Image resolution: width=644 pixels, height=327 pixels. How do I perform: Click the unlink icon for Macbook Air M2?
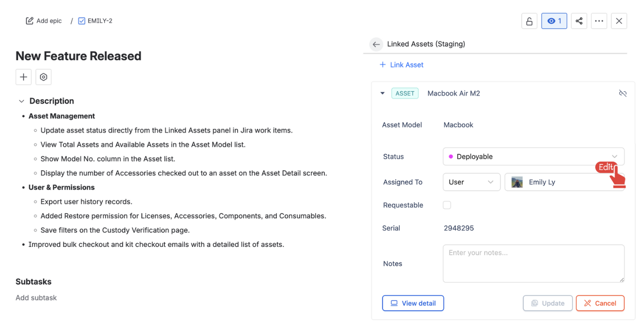pyautogui.click(x=622, y=93)
